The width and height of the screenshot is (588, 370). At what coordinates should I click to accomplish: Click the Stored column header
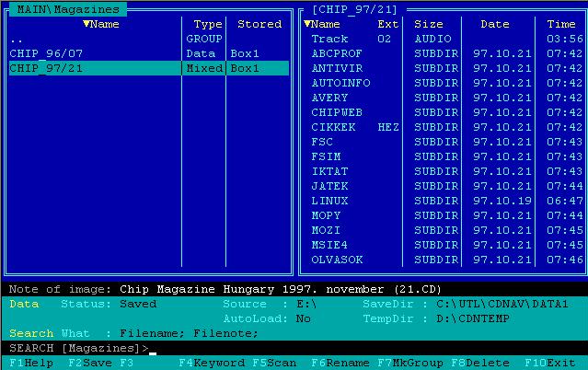(x=259, y=25)
